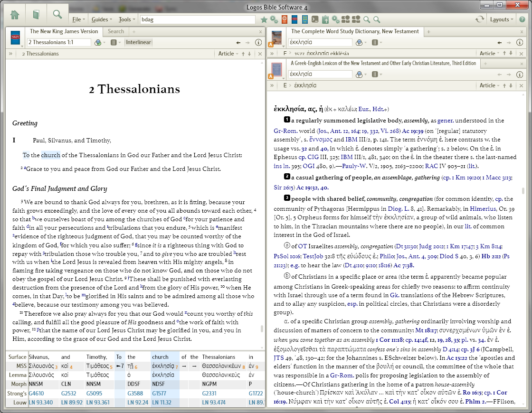Toggle the Interlinear ribbon button
The height and width of the screenshot is (413, 532).
138,42
